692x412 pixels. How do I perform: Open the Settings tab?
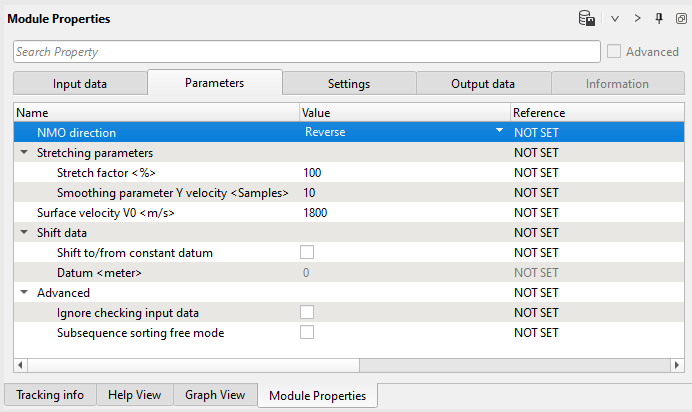pyautogui.click(x=349, y=84)
